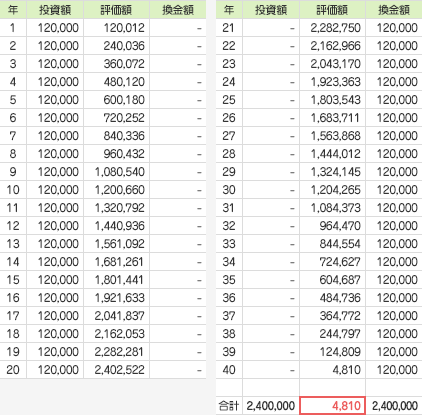422x415 pixels.
Task: Click cell with value 1,563,868
Action: click(x=333, y=136)
